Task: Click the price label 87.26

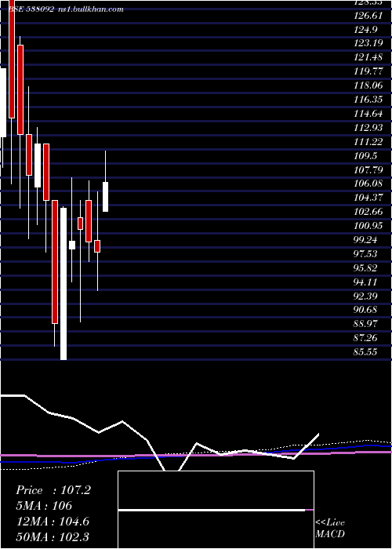Action: pyautogui.click(x=366, y=337)
